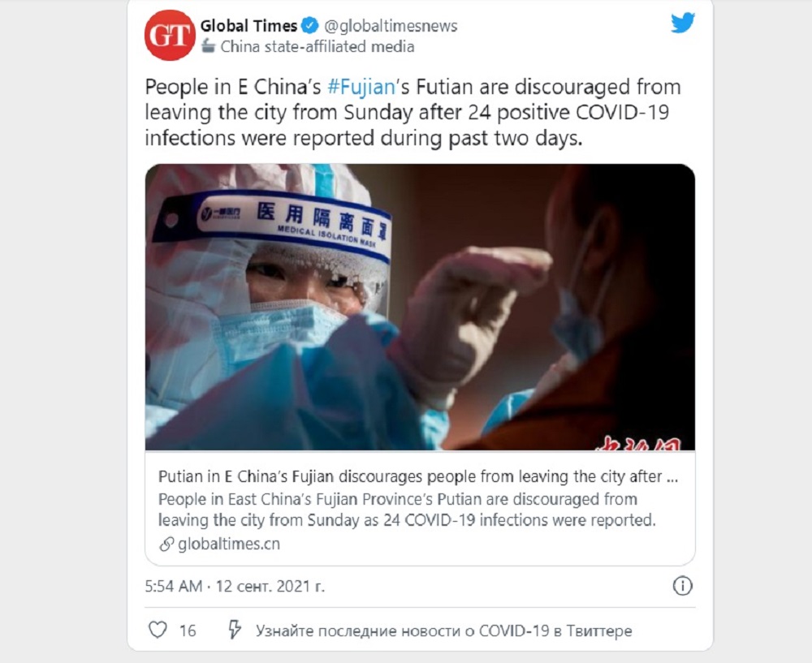This screenshot has width=812, height=663.
Task: Click the lightning bolt COVID-19 news icon
Action: (x=235, y=630)
